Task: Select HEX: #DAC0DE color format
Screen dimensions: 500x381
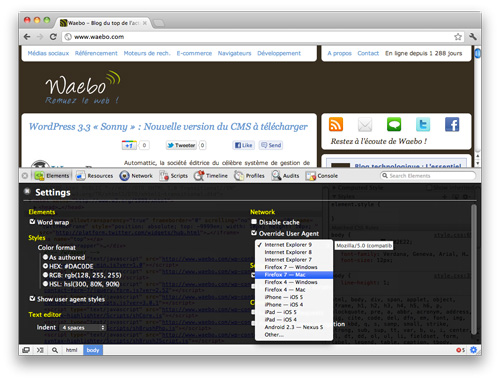Action: coord(46,266)
